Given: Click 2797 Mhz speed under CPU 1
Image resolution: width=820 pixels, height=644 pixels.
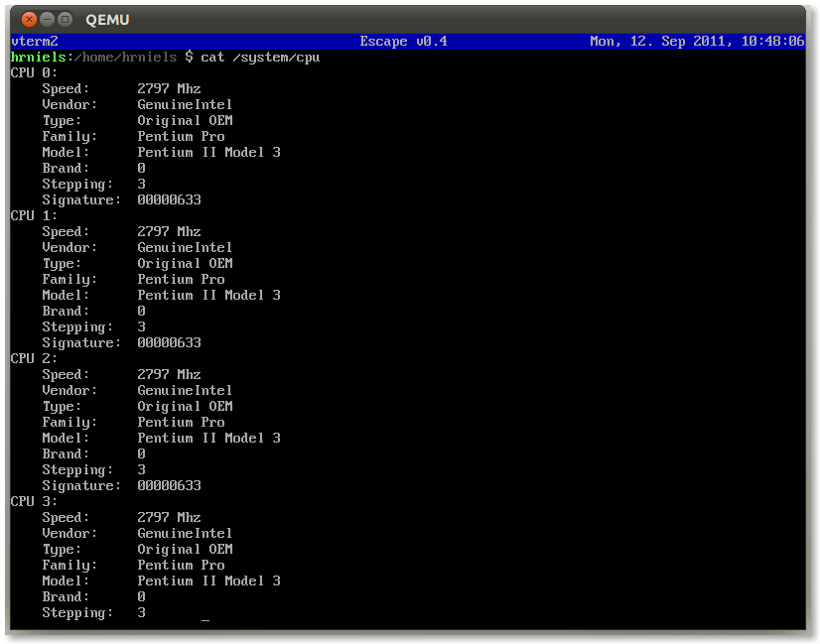Looking at the screenshot, I should coord(169,231).
